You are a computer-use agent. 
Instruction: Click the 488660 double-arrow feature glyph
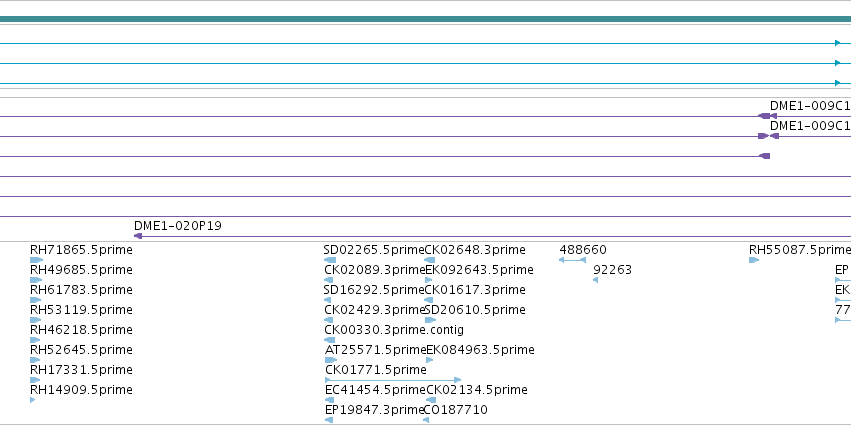573,260
